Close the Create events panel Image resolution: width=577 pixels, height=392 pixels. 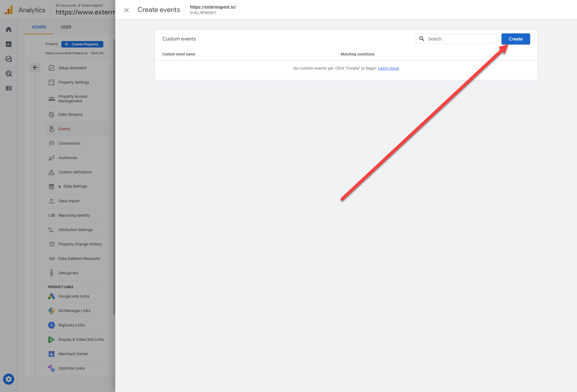(126, 10)
